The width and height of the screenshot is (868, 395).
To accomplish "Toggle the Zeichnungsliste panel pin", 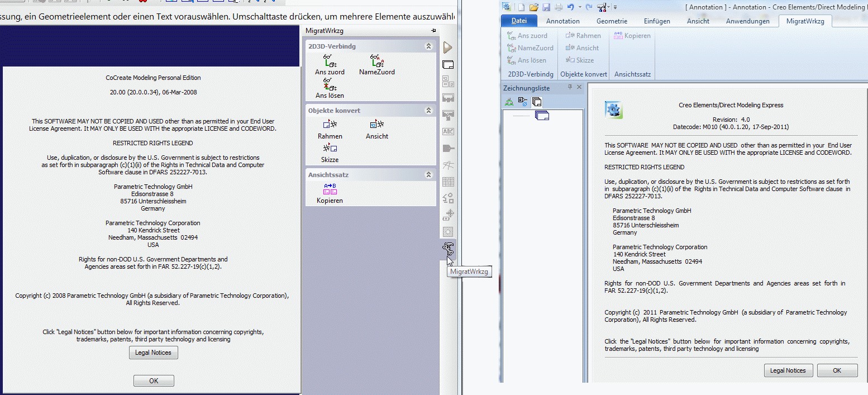I will (x=570, y=87).
